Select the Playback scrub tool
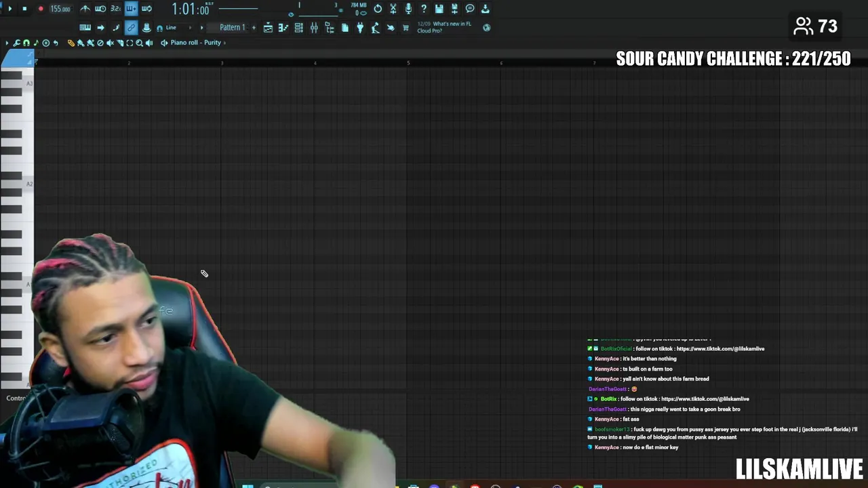This screenshot has height=488, width=868. click(x=149, y=43)
